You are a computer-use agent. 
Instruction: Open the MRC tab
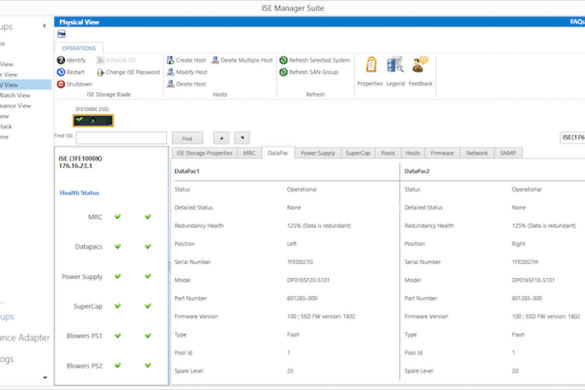249,153
